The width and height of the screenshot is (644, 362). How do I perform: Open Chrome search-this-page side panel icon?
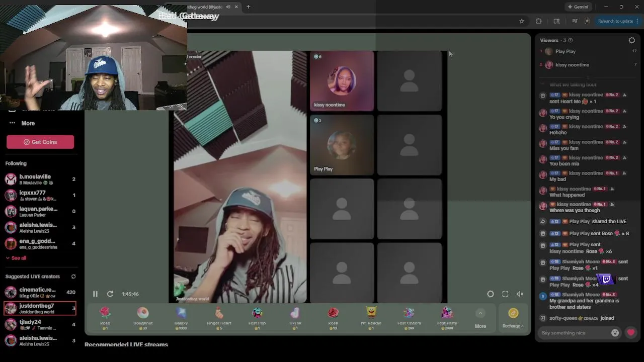[x=556, y=21]
